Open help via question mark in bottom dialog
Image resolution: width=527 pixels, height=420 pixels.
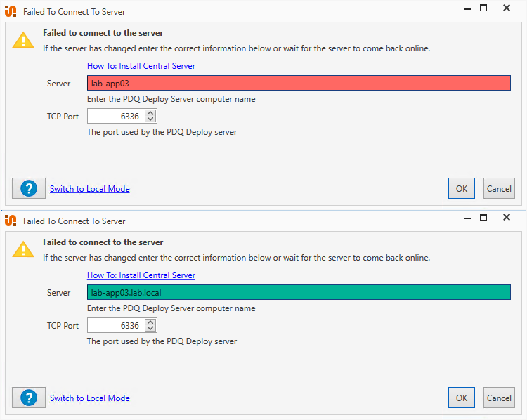coord(29,398)
